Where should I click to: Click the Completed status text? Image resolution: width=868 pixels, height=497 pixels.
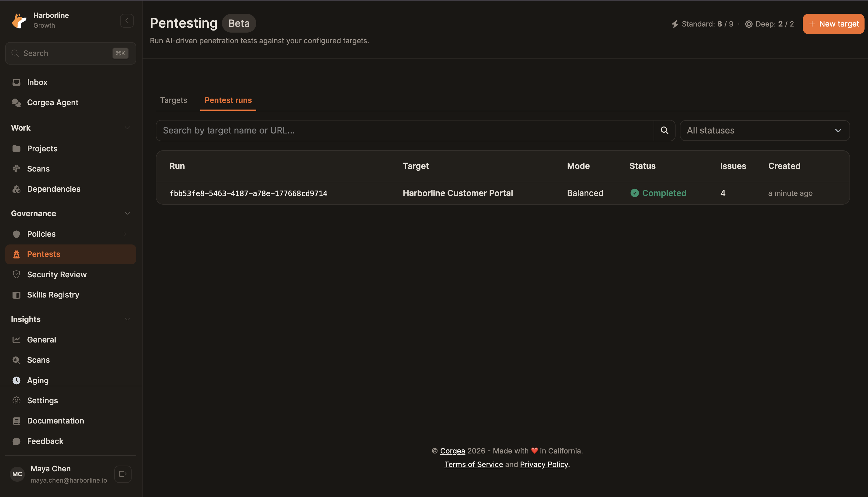click(664, 193)
